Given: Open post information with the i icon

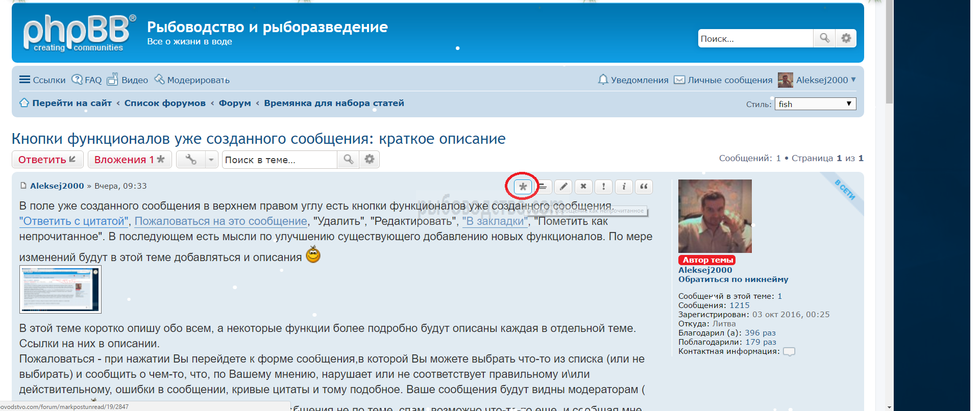Looking at the screenshot, I should click(x=624, y=187).
